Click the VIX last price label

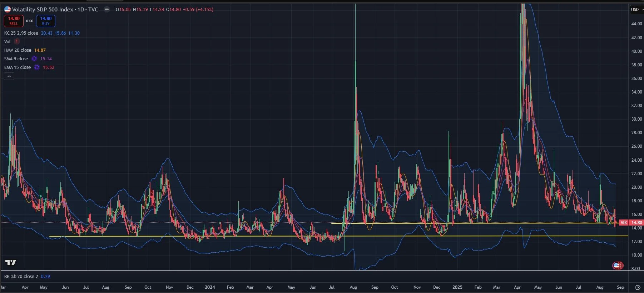coord(624,222)
